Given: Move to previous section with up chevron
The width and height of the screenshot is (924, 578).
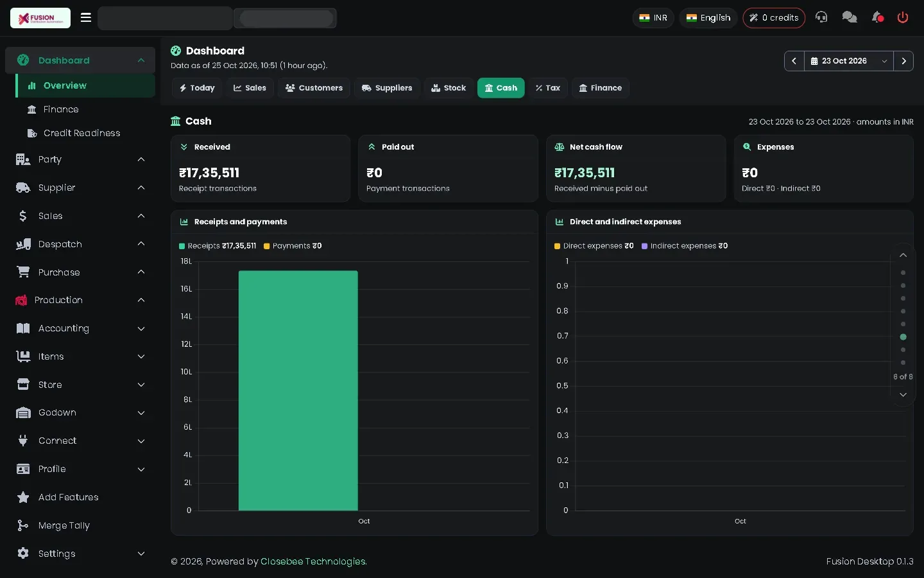Looking at the screenshot, I should click(903, 255).
